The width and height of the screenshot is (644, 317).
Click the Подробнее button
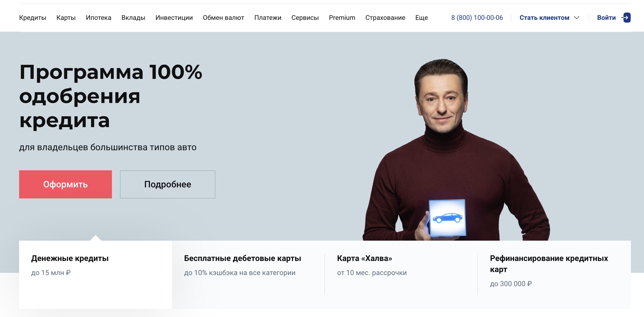coord(168,184)
